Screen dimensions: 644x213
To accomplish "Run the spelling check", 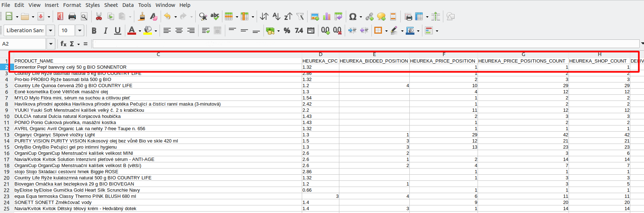I will click(215, 17).
